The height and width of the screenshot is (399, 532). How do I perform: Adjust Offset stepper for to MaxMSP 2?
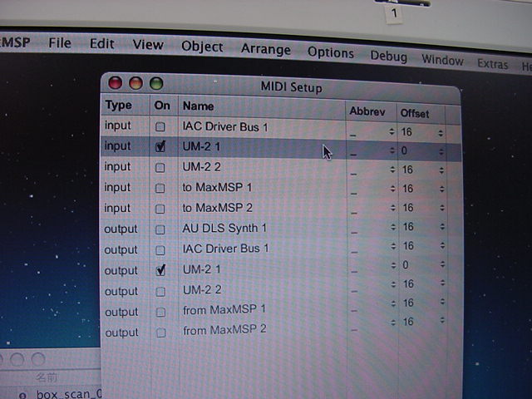(x=442, y=208)
